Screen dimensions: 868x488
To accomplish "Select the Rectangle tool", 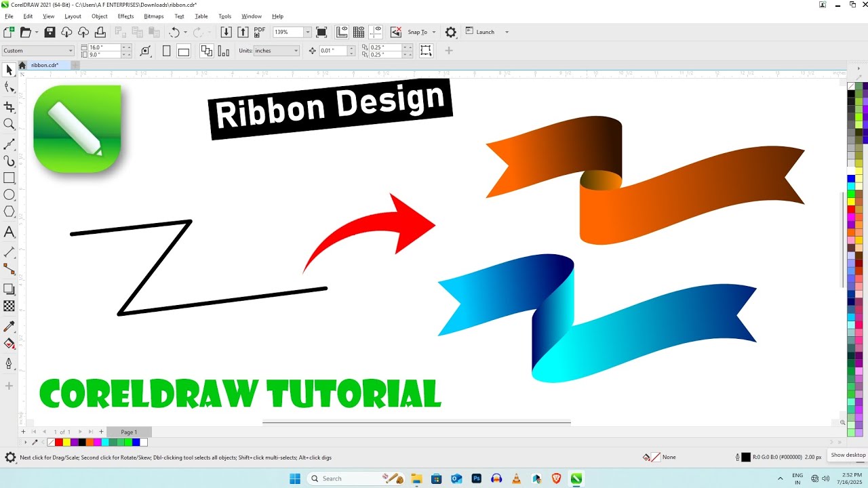I will pos(9,178).
